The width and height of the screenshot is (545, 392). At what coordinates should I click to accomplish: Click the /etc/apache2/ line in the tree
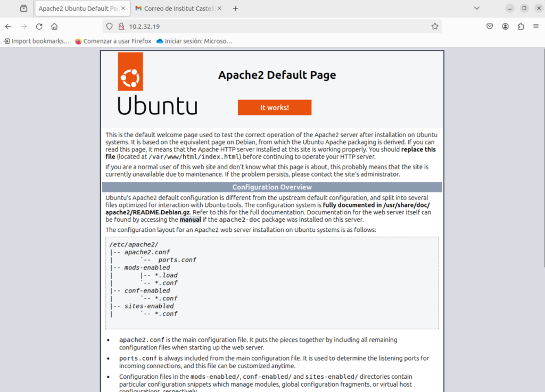pos(134,245)
